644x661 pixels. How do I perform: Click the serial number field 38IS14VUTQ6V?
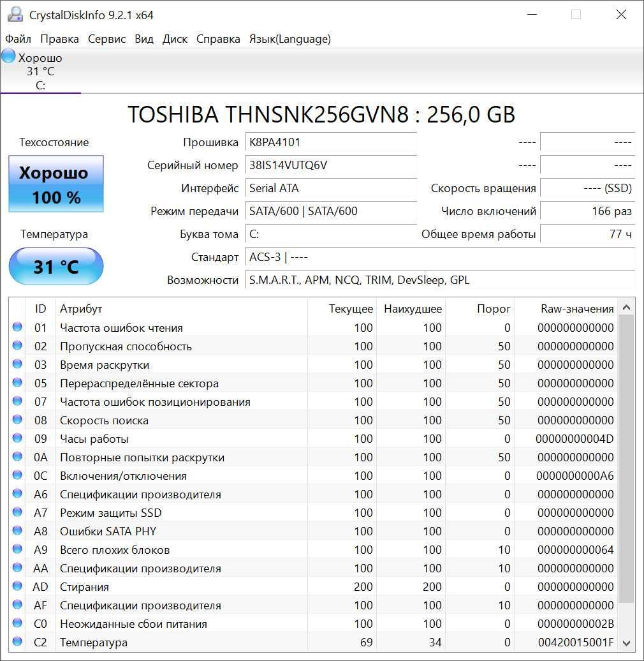(x=331, y=165)
